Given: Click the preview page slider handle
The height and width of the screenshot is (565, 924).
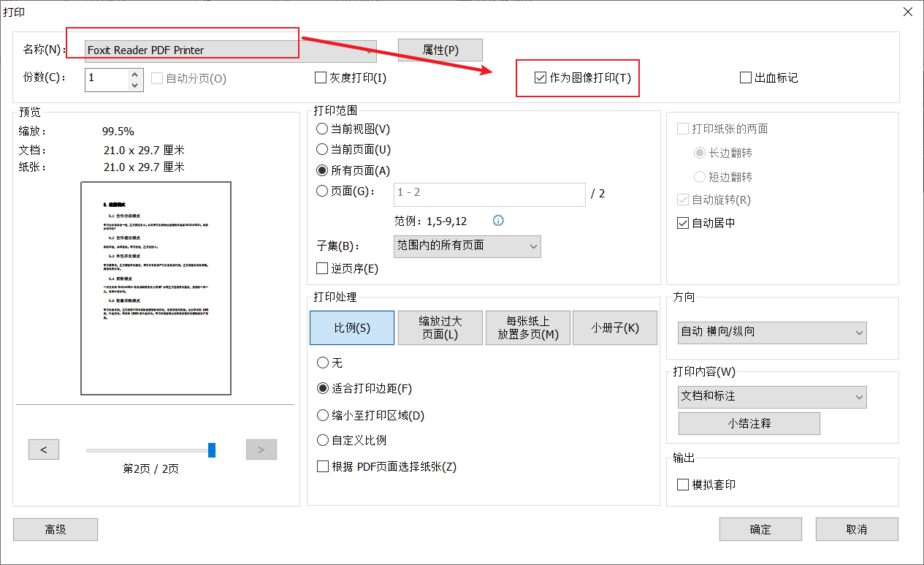Looking at the screenshot, I should click(x=212, y=450).
